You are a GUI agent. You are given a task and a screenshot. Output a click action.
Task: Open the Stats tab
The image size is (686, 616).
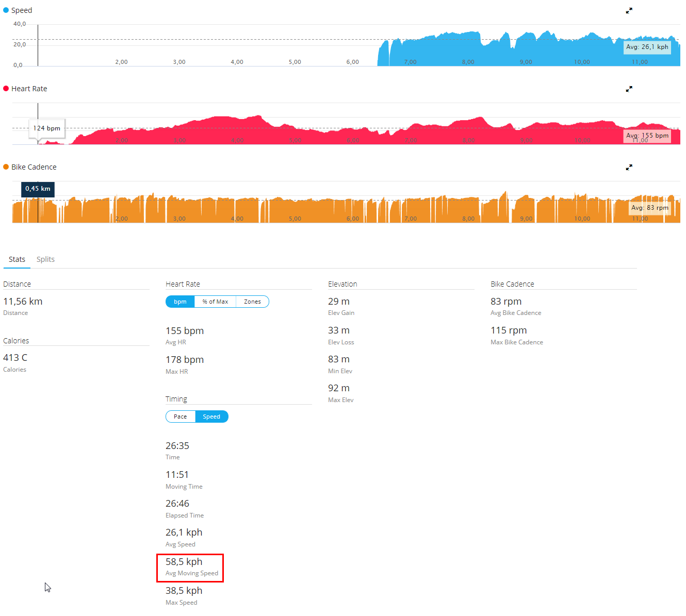(17, 259)
